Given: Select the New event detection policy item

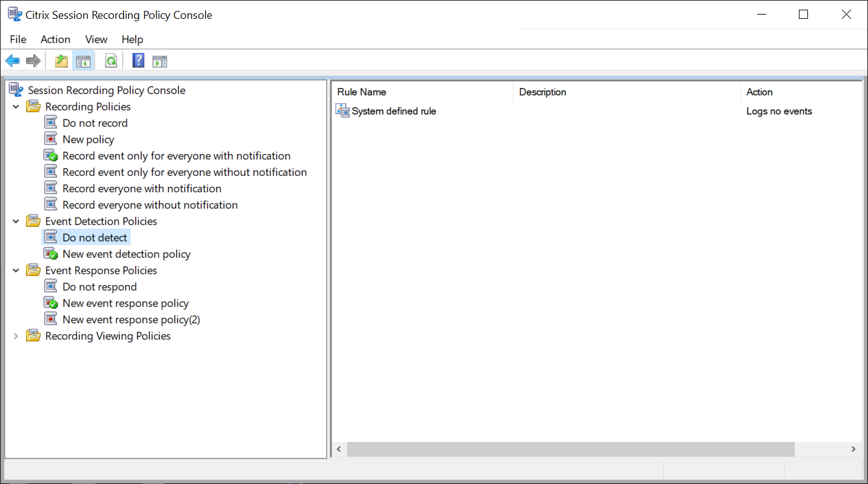Looking at the screenshot, I should click(126, 254).
